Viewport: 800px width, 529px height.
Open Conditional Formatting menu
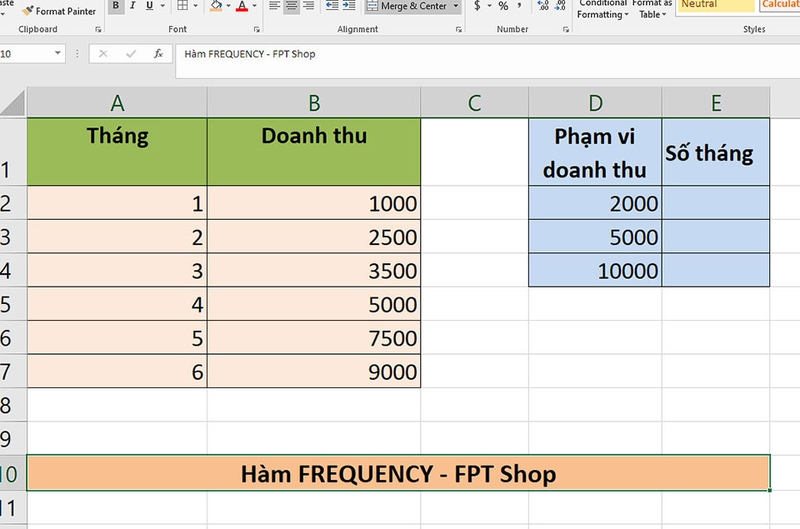coord(603,9)
